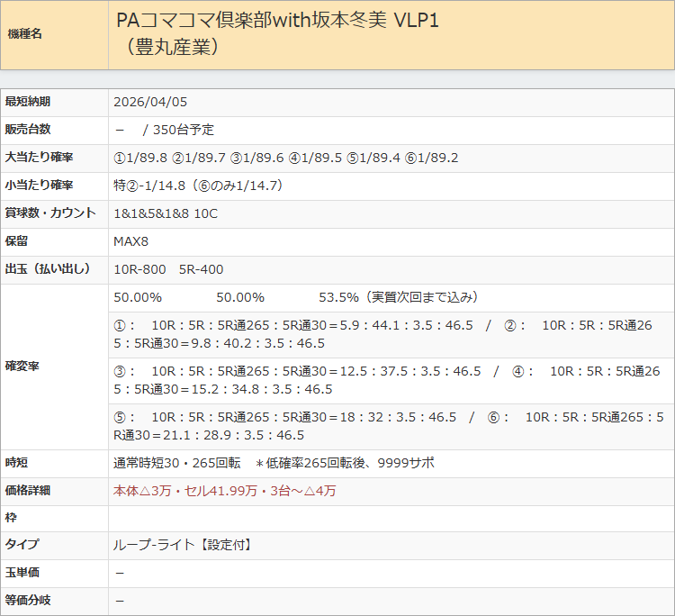Select the 大当たり確率 row label

tap(39, 158)
